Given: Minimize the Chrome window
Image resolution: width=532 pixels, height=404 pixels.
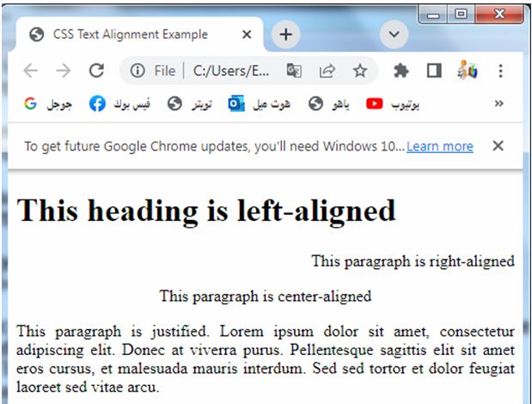Looking at the screenshot, I should pyautogui.click(x=433, y=15).
